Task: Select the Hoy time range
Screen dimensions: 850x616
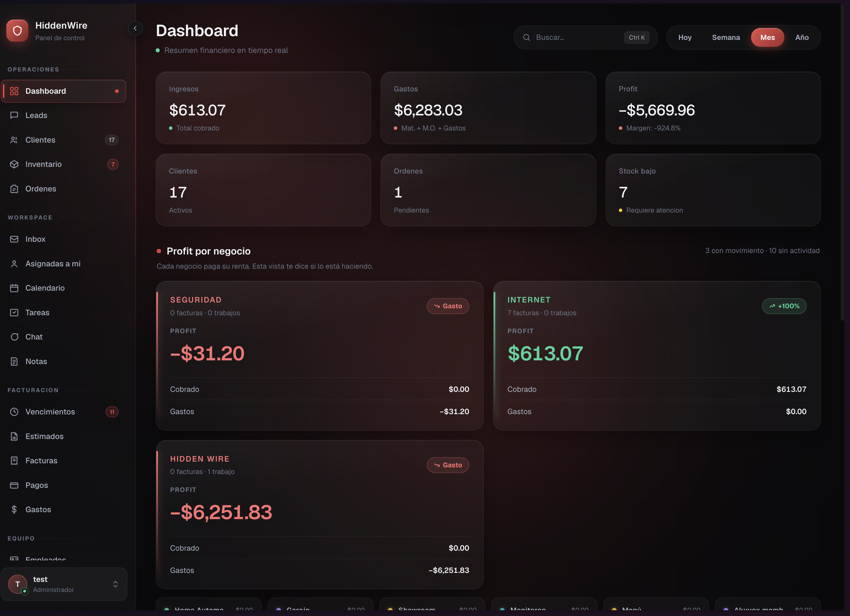Action: (685, 38)
